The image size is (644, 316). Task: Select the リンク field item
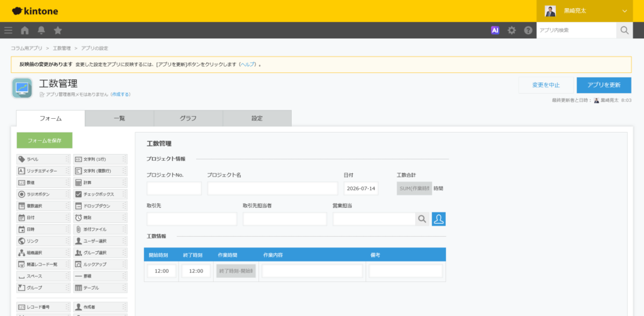tap(43, 241)
